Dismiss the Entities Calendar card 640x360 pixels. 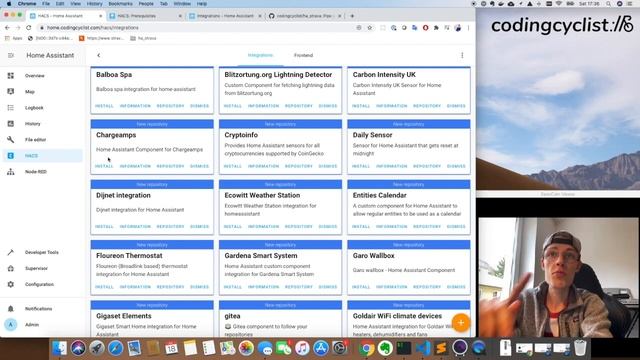pos(456,227)
